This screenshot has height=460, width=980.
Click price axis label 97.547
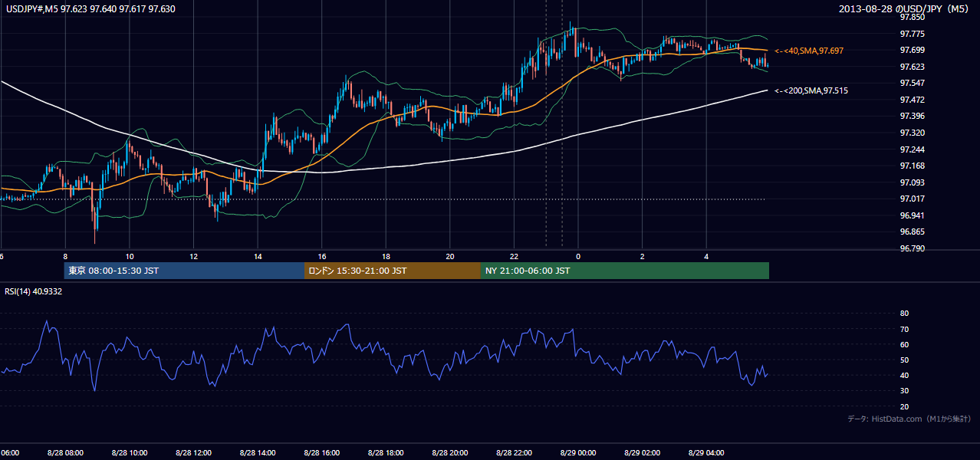[x=911, y=83]
